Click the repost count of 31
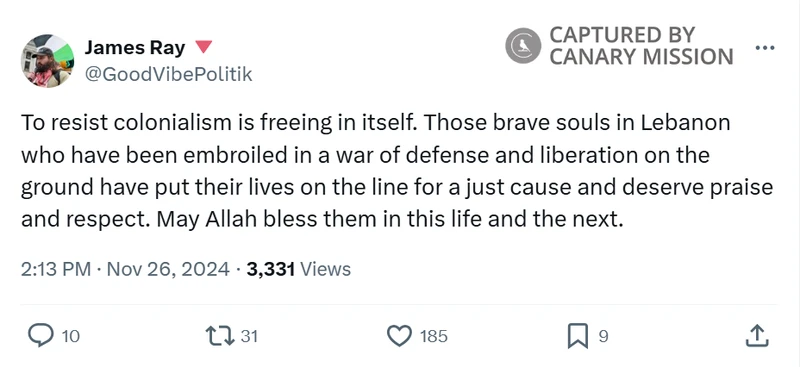Image resolution: width=800 pixels, height=367 pixels. (x=248, y=336)
